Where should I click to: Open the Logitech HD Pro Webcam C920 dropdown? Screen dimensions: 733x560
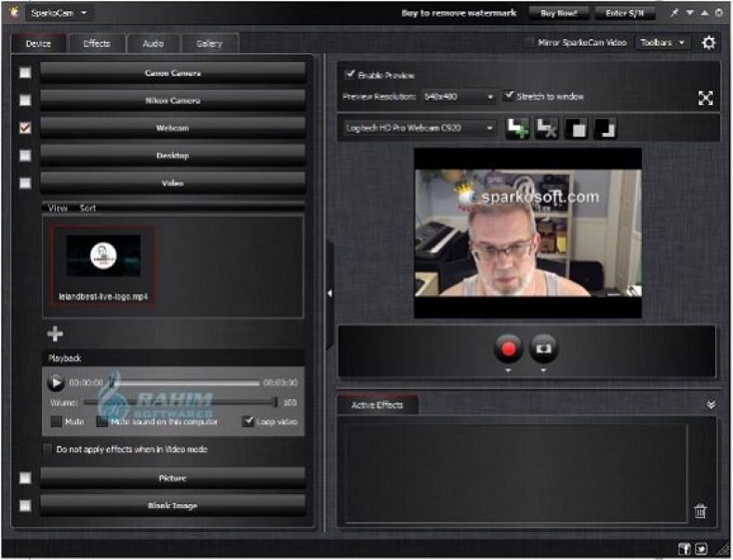[420, 128]
